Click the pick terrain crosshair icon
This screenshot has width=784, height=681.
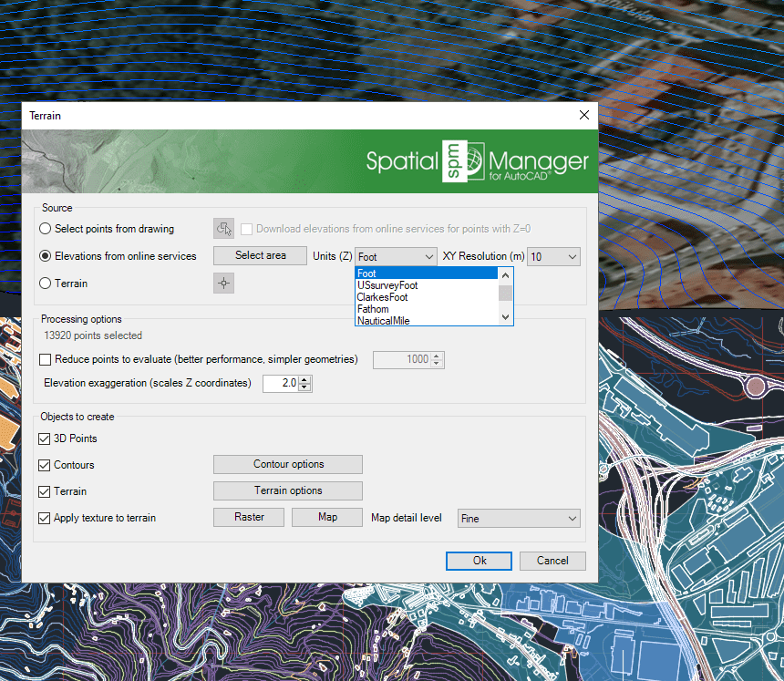[x=223, y=284]
